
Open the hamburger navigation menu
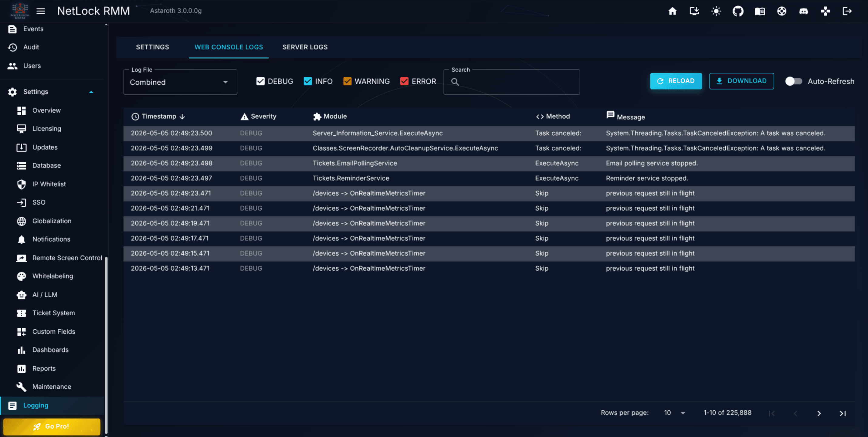[x=40, y=11]
